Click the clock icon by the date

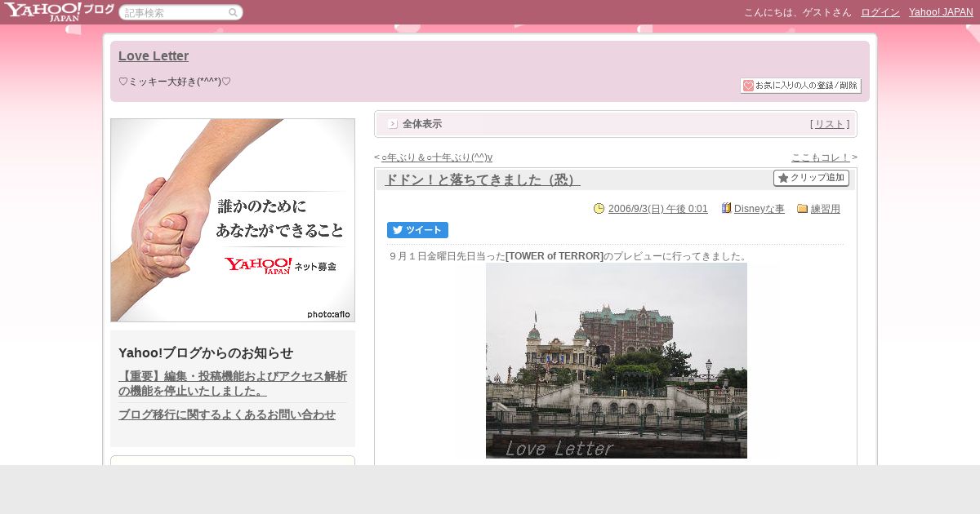(x=599, y=209)
